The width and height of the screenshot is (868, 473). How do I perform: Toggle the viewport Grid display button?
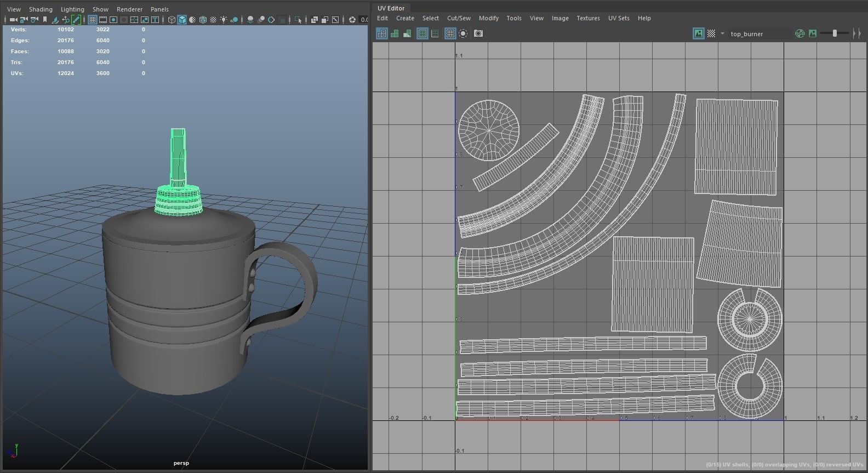(x=93, y=20)
